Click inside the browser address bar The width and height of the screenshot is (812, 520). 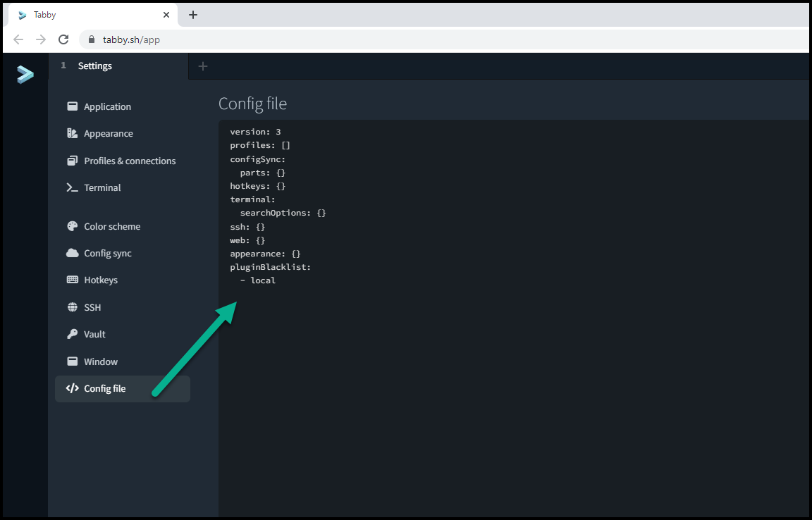click(x=282, y=39)
